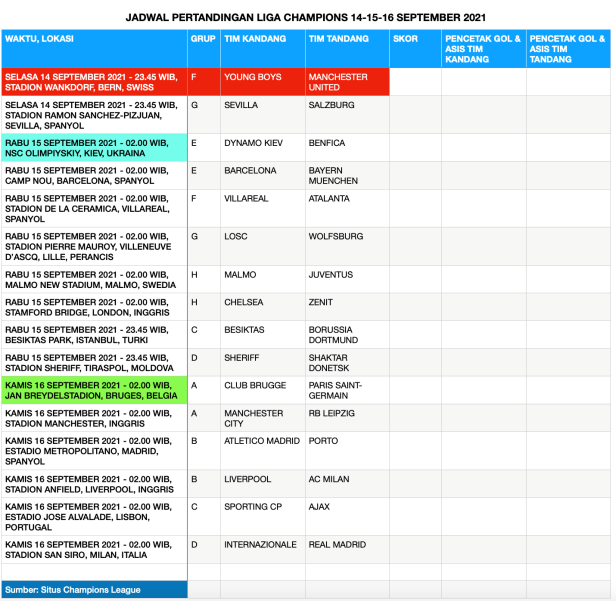Screen dimensions: 616x601
Task: Select the REAL MADRID cell
Action: click(x=346, y=550)
